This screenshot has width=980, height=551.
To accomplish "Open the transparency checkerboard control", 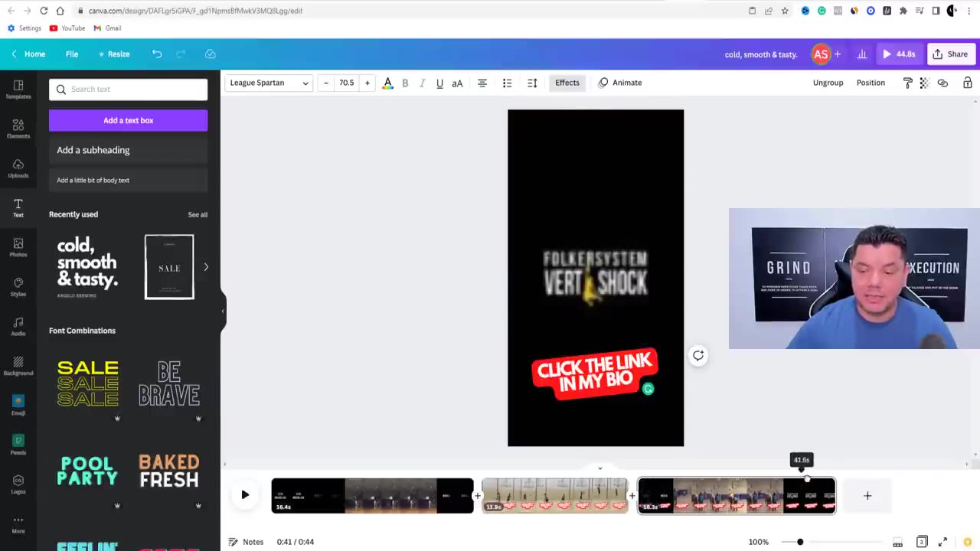I will click(924, 83).
